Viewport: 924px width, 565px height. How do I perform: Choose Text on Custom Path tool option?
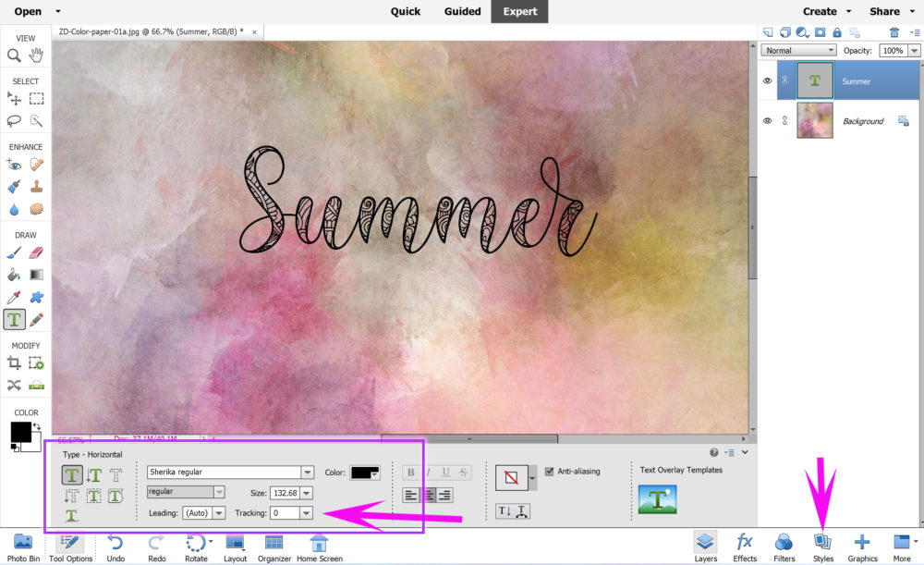[71, 516]
